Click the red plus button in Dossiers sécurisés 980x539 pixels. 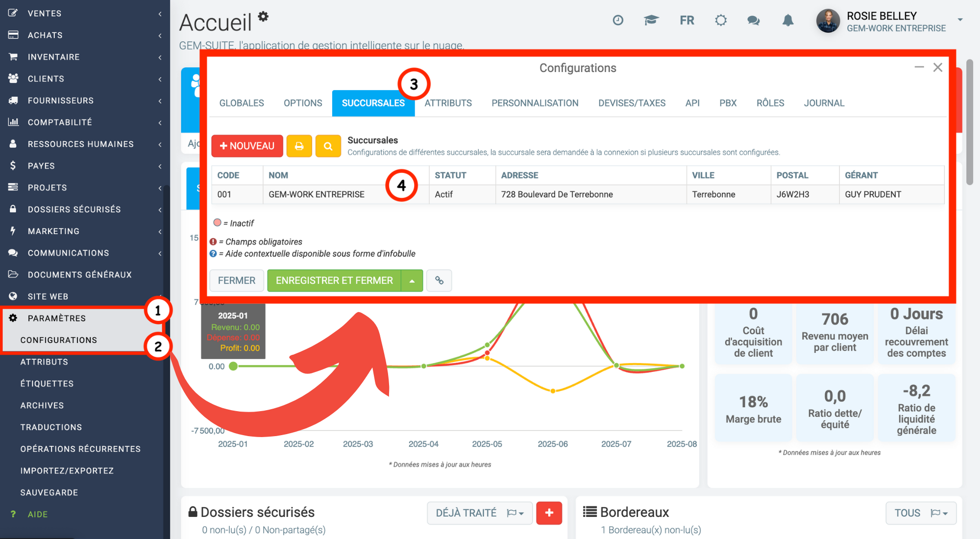point(549,513)
